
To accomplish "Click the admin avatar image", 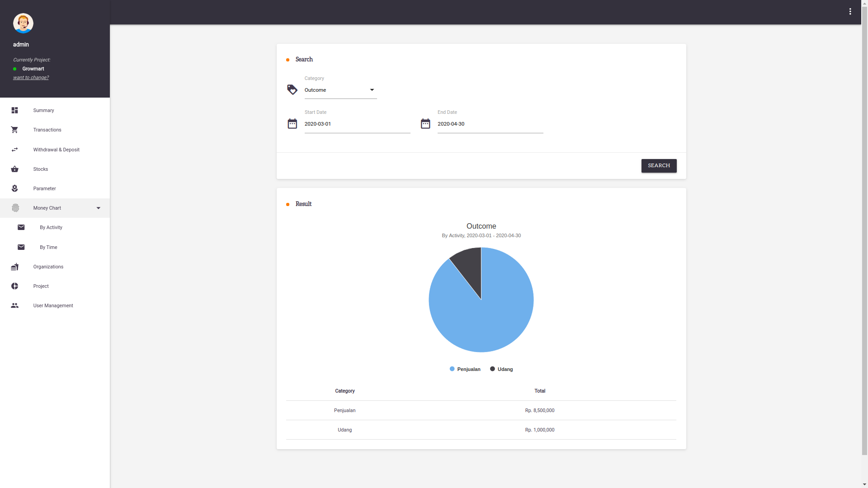I will point(23,23).
